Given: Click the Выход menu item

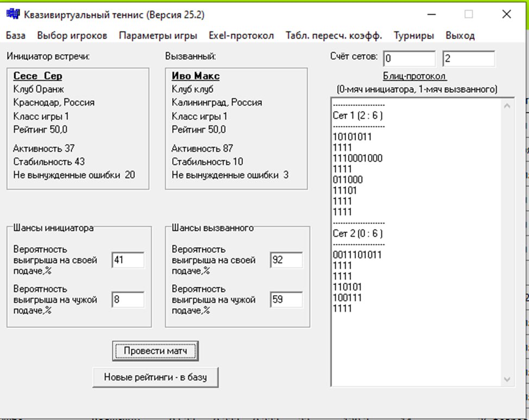Looking at the screenshot, I should tap(460, 36).
